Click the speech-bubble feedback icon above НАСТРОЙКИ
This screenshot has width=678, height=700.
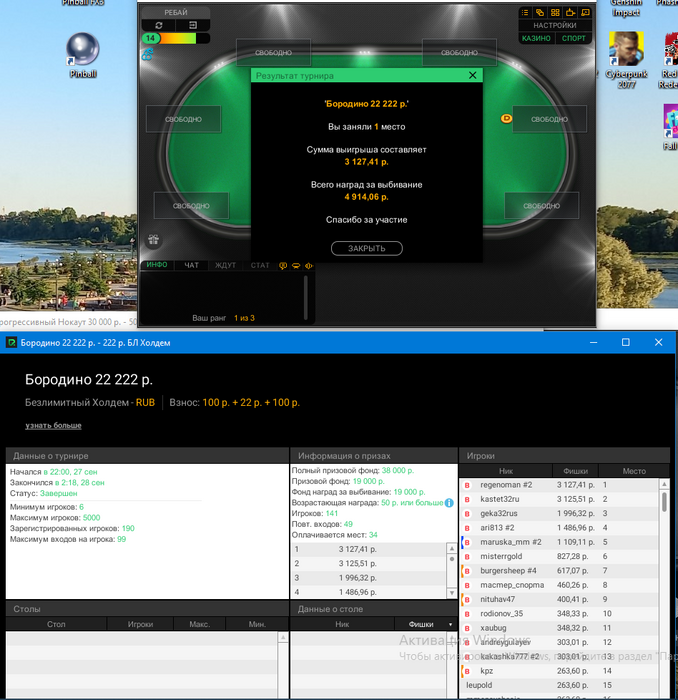click(585, 12)
